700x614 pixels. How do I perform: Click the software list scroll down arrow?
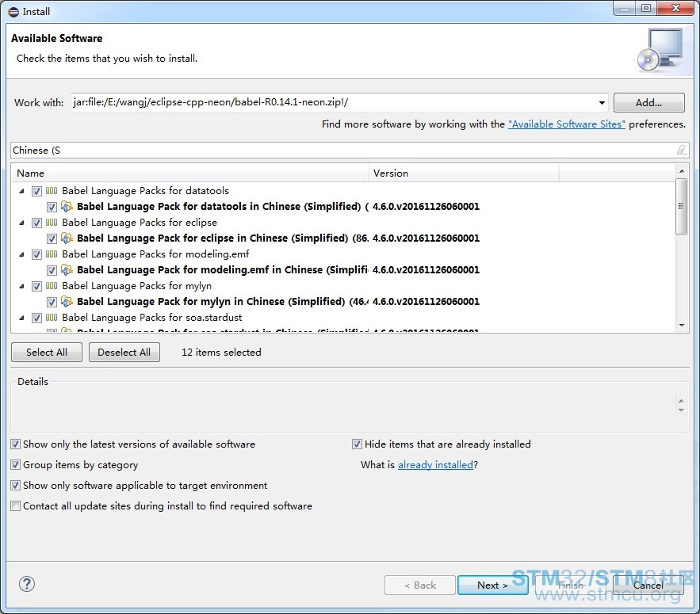(x=682, y=326)
